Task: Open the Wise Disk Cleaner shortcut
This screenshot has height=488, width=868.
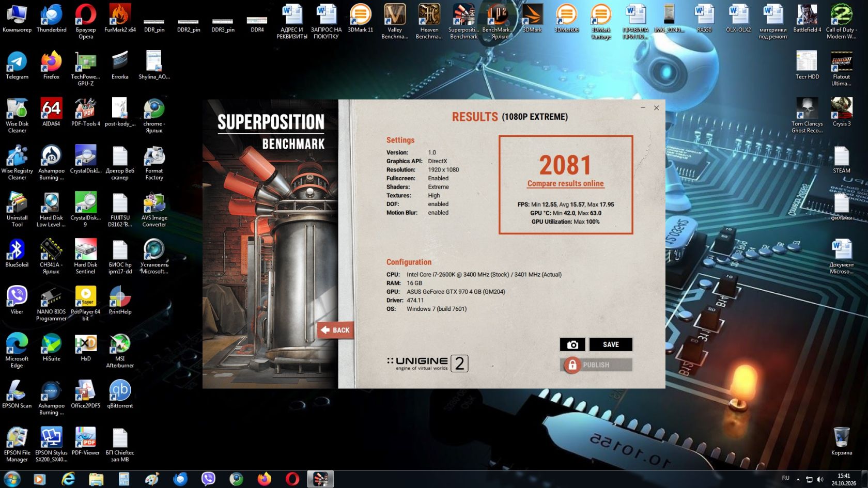Action: point(17,116)
